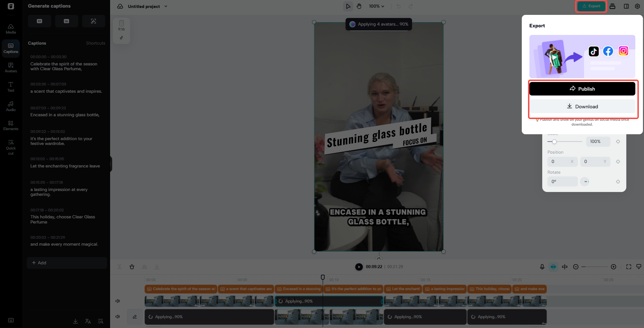Toggle the panel layout icon

[x=626, y=6]
